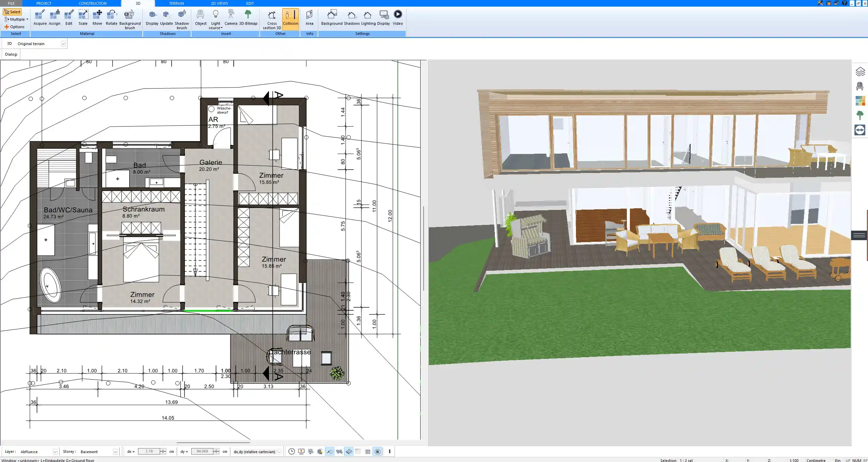Screen dimensions: 868x462
Task: Click the shadows Update icon
Action: point(166,18)
